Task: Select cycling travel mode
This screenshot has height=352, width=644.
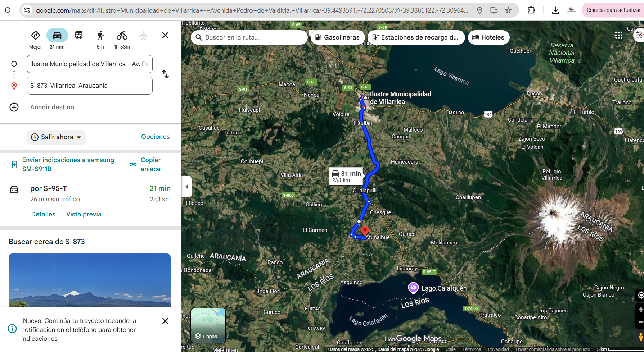Action: point(122,36)
